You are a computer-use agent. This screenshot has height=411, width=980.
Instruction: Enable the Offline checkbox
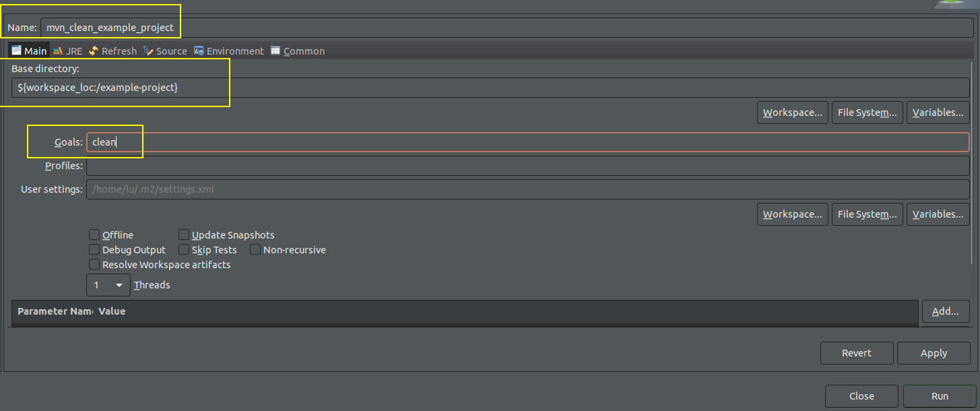pos(94,235)
